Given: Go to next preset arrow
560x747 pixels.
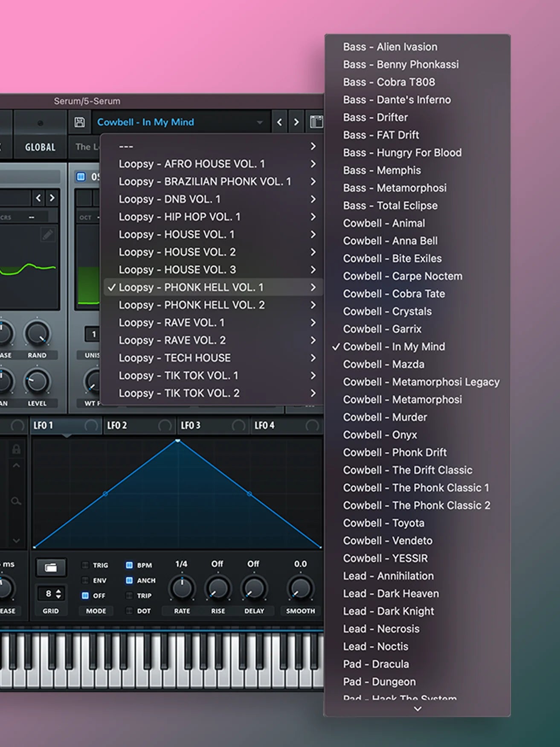Looking at the screenshot, I should pos(296,123).
